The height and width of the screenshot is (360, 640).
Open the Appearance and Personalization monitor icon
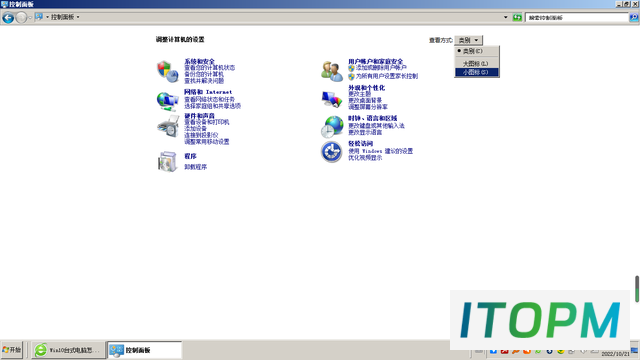[x=332, y=99]
